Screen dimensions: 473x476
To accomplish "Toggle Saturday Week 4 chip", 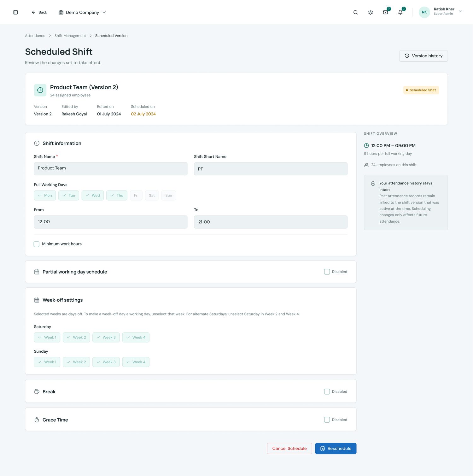I will (x=136, y=338).
